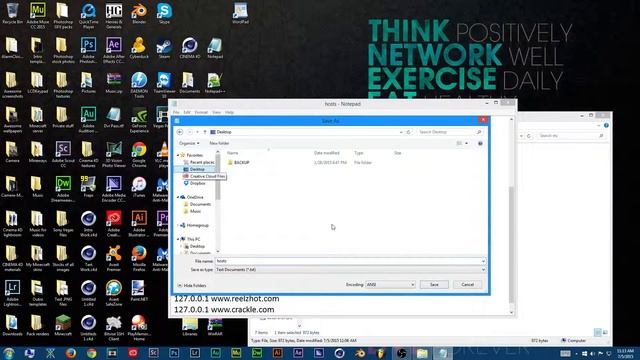The height and width of the screenshot is (360, 640).
Task: Click the Adobe Lightroom desktop icon
Action: (x=12, y=293)
